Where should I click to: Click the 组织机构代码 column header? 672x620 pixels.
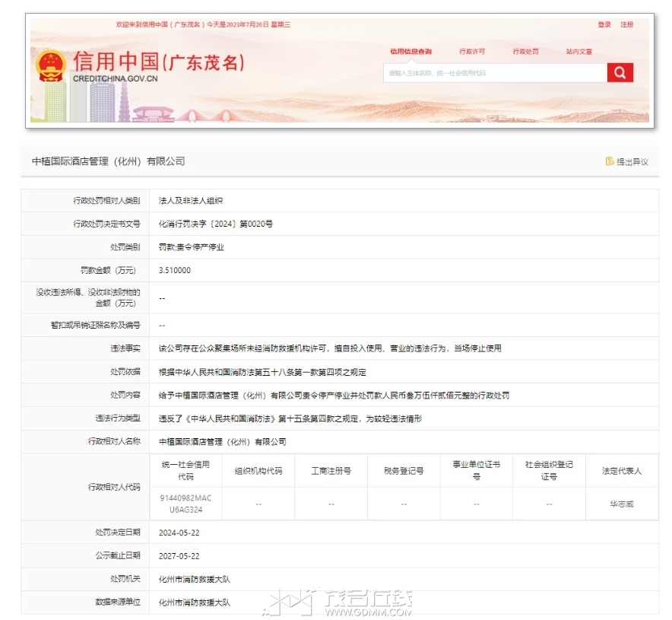(x=258, y=471)
